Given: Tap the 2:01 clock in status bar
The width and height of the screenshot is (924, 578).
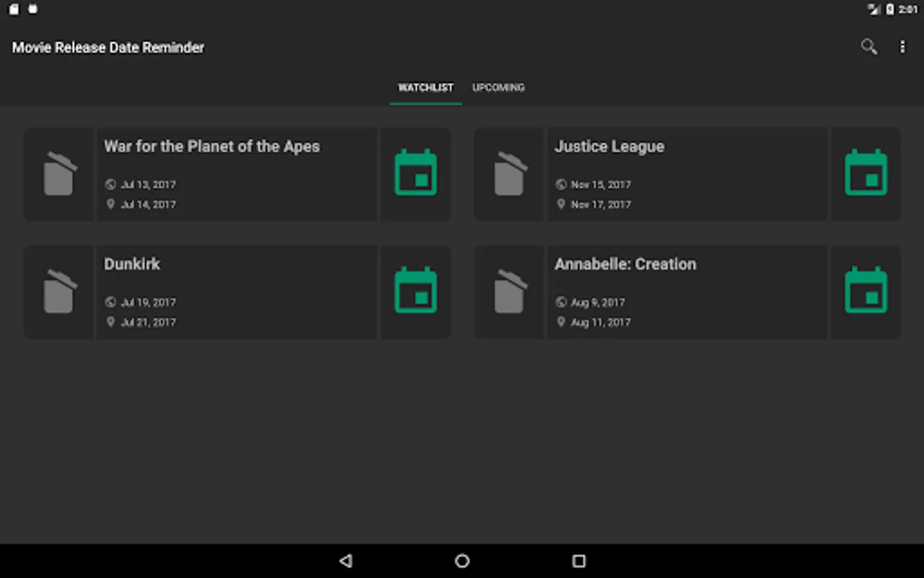Looking at the screenshot, I should tap(908, 9).
